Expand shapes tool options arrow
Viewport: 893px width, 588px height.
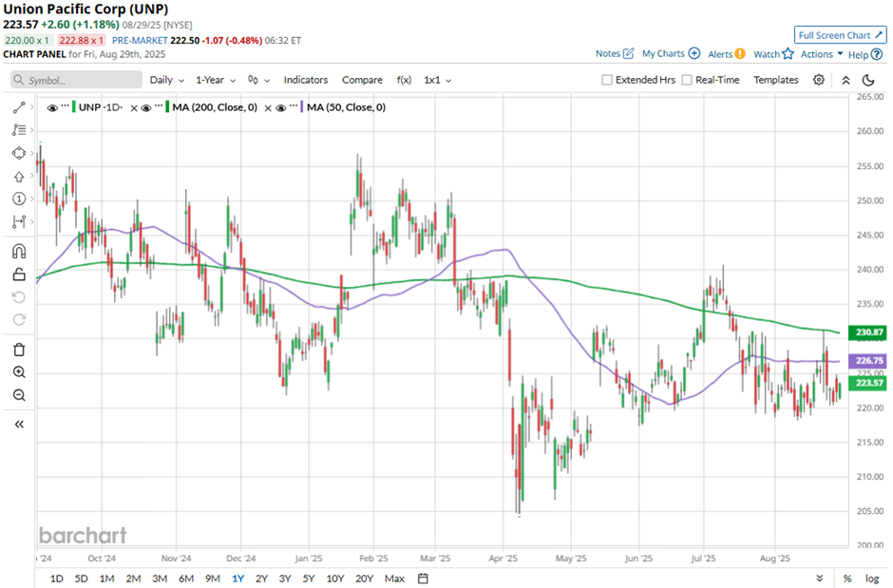[x=31, y=153]
